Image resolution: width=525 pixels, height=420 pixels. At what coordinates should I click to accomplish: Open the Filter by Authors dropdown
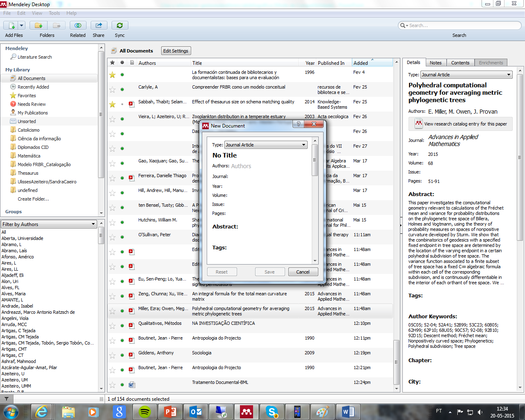49,224
